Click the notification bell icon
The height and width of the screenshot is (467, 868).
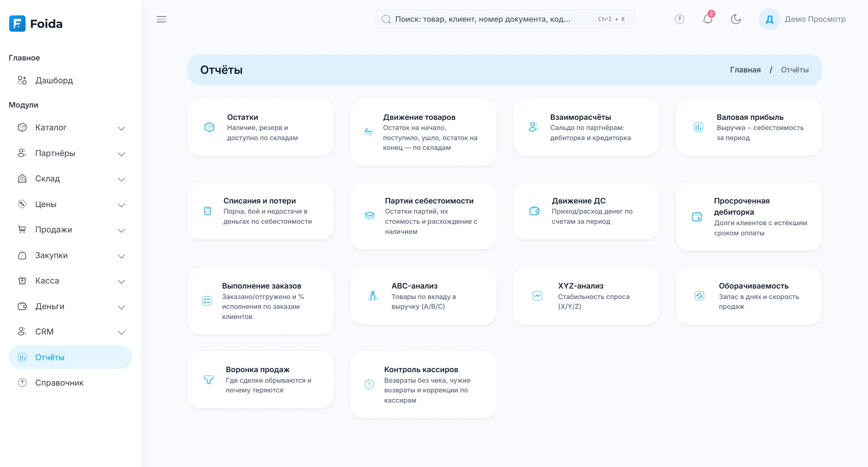pyautogui.click(x=707, y=19)
